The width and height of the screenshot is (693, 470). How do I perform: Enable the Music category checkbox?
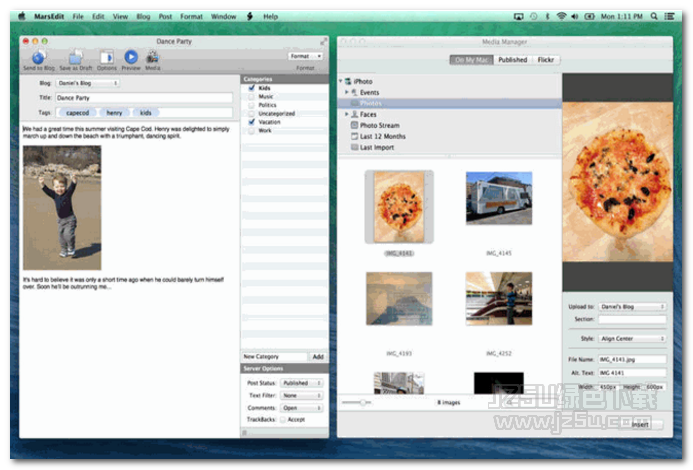[x=251, y=96]
